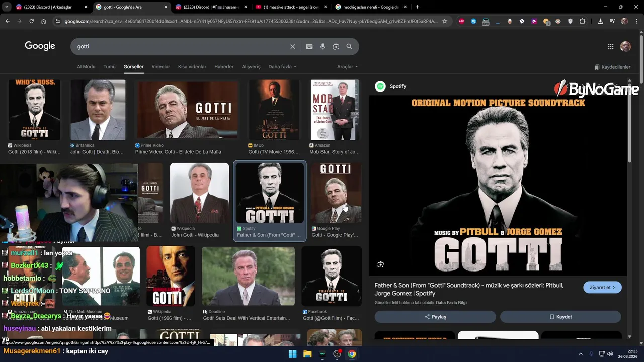Open the on-screen keyboard input tool
The width and height of the screenshot is (644, 362).
tap(309, 46)
